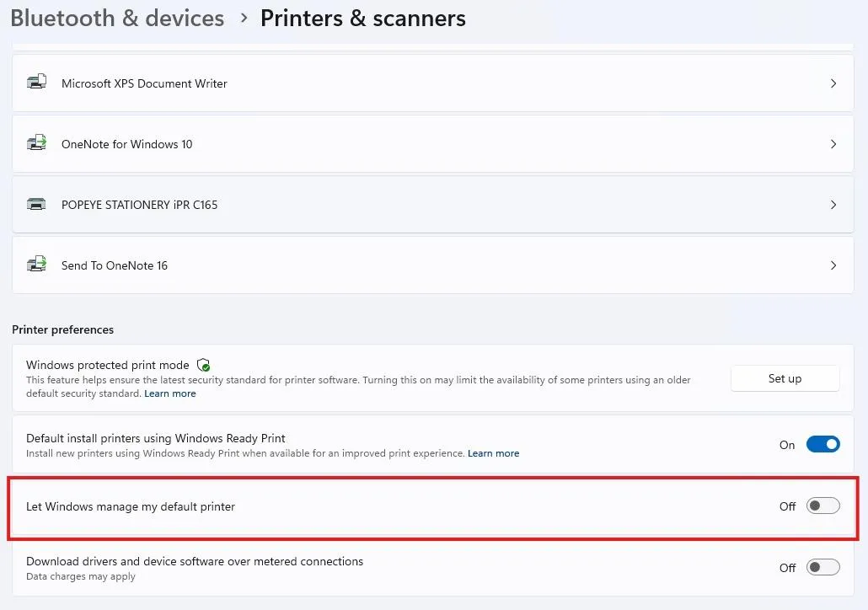This screenshot has width=868, height=610.
Task: Click the Printers & scanners page title
Action: pos(363,19)
